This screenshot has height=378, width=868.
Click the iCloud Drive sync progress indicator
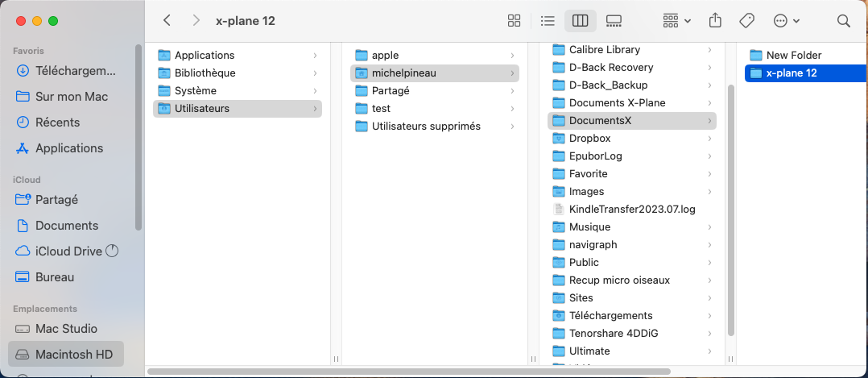coord(112,251)
